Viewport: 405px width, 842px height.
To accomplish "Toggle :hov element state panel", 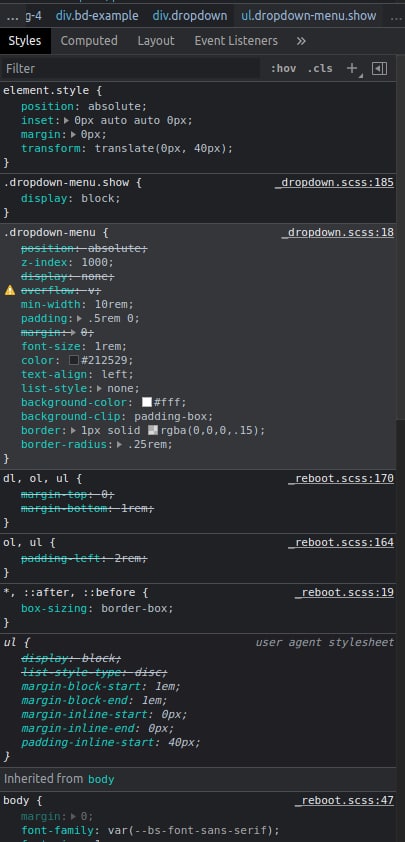I will [x=283, y=68].
